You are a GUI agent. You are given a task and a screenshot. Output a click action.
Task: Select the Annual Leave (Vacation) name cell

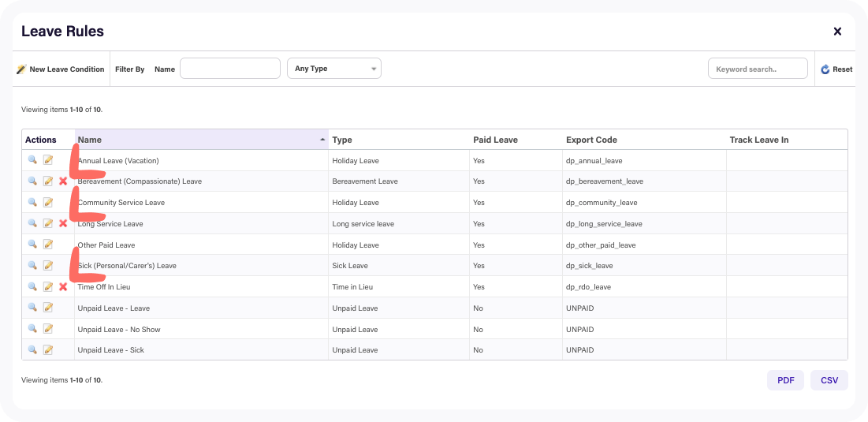[202, 161]
